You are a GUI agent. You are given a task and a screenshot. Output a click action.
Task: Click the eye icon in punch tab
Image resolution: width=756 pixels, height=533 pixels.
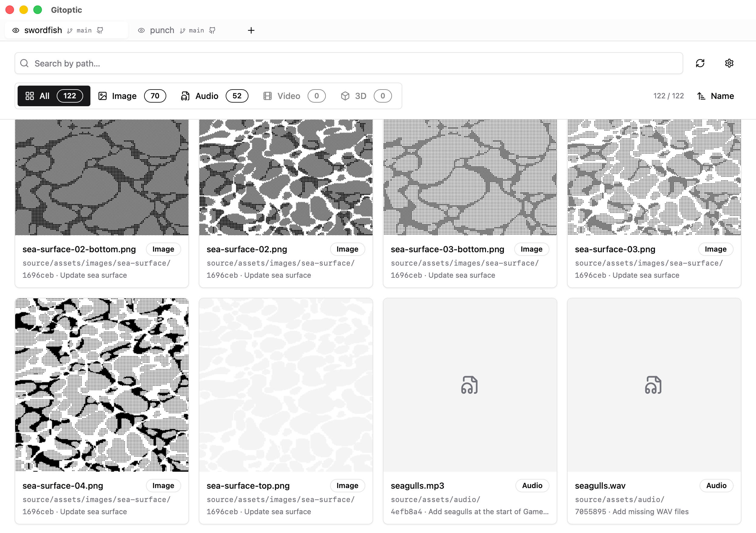tap(141, 30)
